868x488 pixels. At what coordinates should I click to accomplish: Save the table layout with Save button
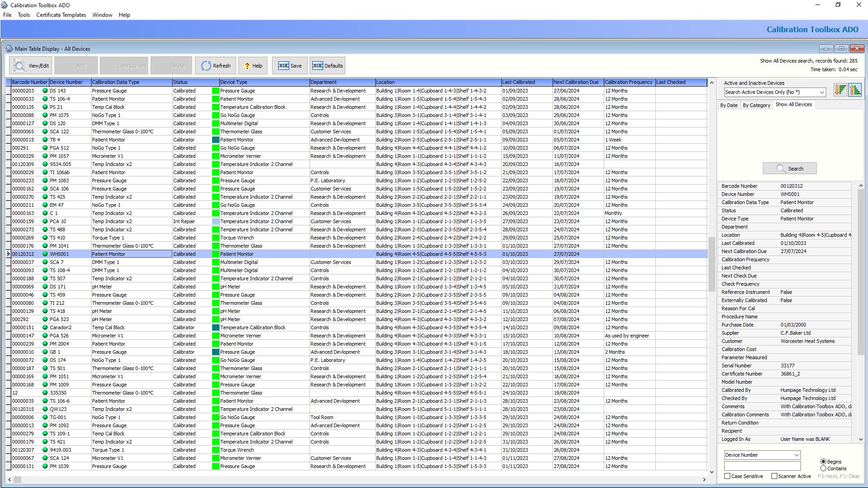click(290, 66)
